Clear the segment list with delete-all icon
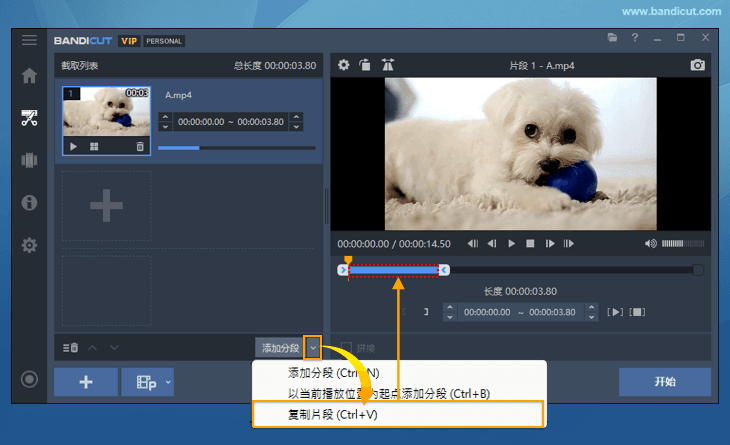Viewport: 730px width, 445px height. click(x=70, y=348)
